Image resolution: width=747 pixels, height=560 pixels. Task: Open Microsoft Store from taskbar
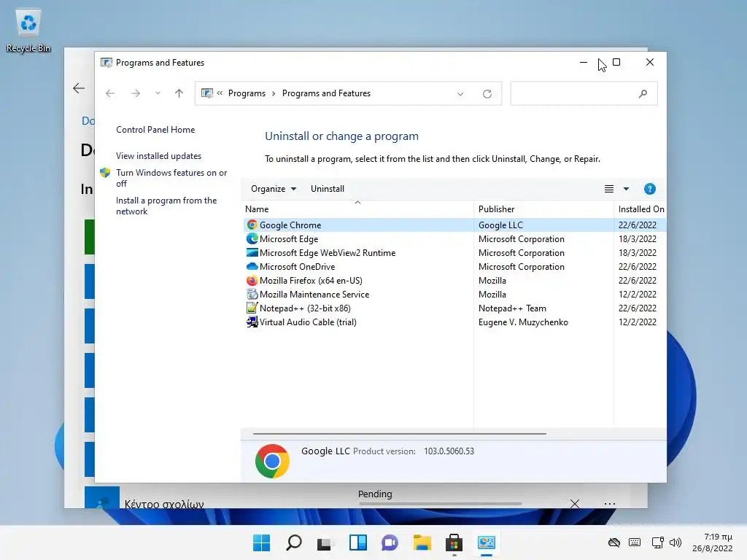pyautogui.click(x=454, y=542)
